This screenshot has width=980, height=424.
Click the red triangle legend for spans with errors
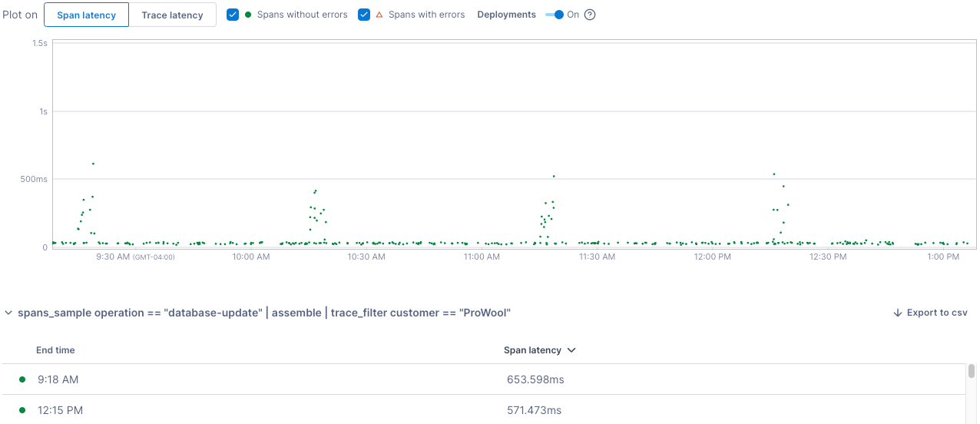pyautogui.click(x=379, y=15)
